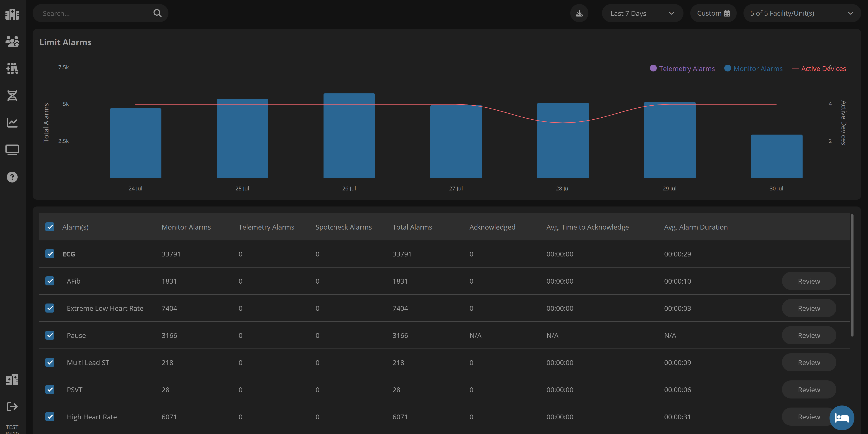Toggle Active Devices legend line
Viewport: 868px width, 434px height.
point(795,69)
